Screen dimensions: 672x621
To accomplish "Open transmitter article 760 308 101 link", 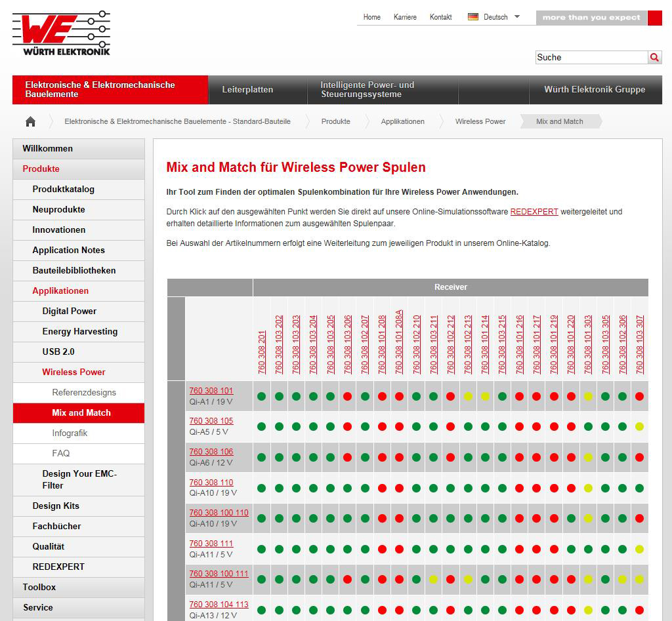I will 211,391.
